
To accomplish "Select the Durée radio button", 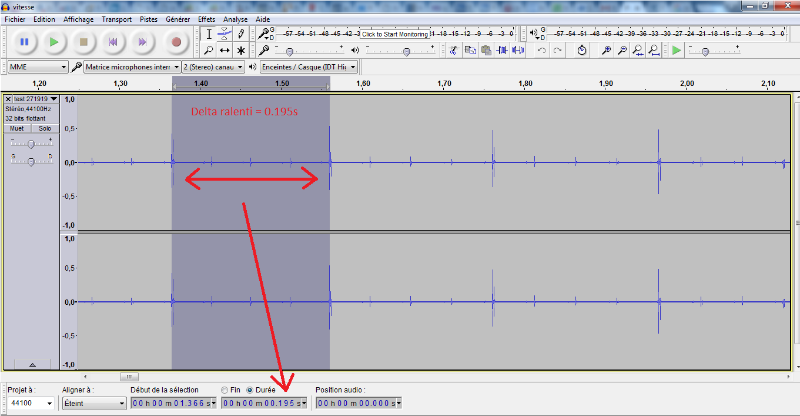I will 249,390.
